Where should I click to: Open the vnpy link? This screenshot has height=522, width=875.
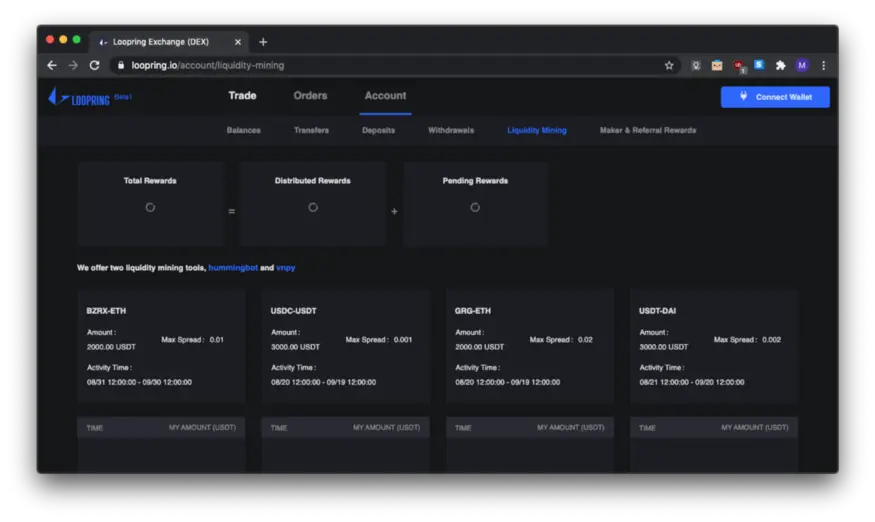285,268
